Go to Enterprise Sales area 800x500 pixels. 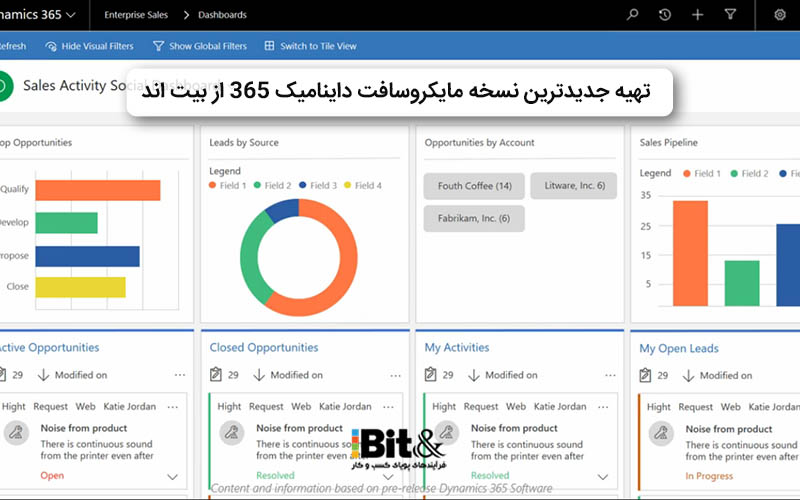(136, 15)
